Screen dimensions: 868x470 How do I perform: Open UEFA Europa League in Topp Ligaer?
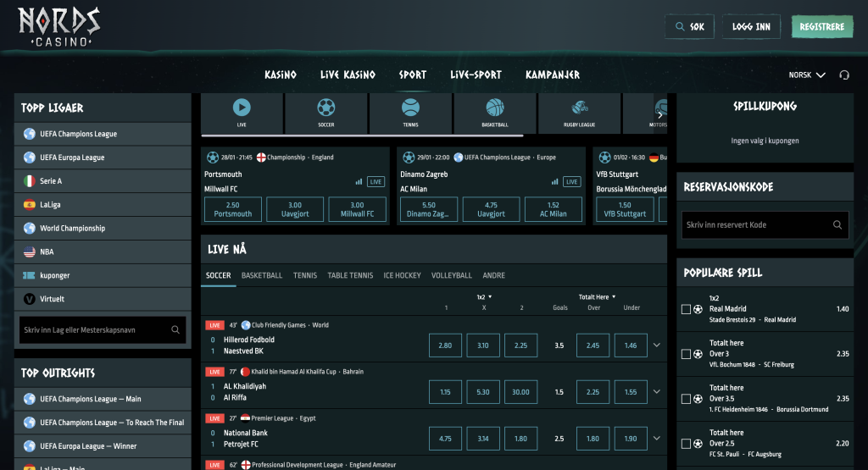coord(103,158)
